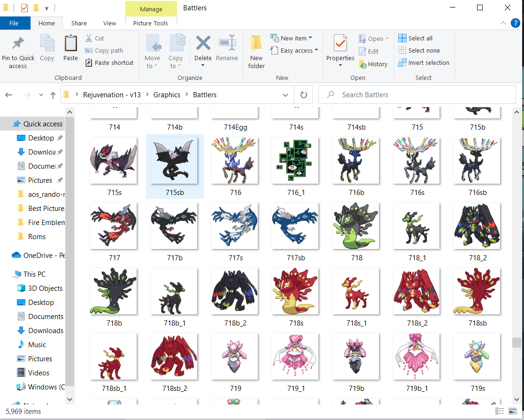
Task: Select the 716_1 green circuit thumbnail
Action: (295, 160)
